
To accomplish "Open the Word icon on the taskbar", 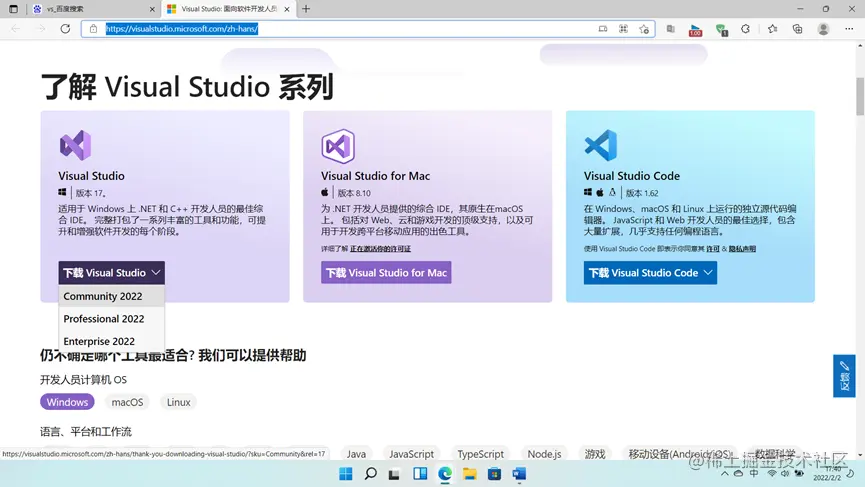I will tap(519, 474).
